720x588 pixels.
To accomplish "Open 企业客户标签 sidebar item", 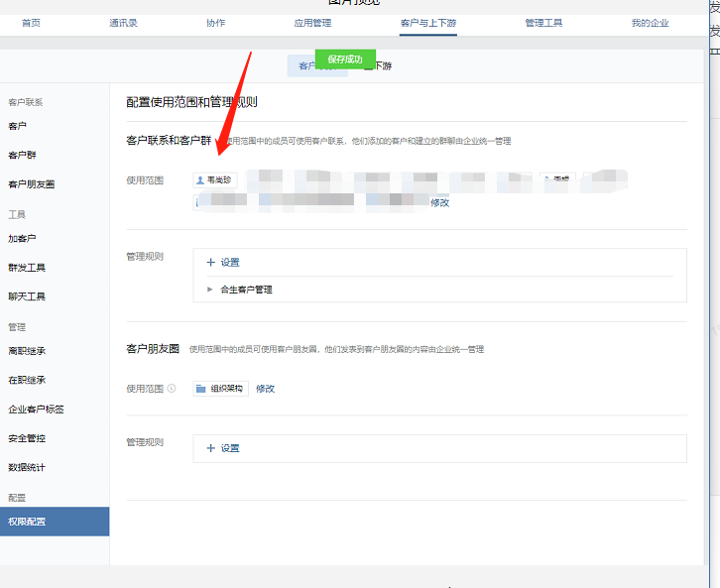I will pyautogui.click(x=36, y=410).
